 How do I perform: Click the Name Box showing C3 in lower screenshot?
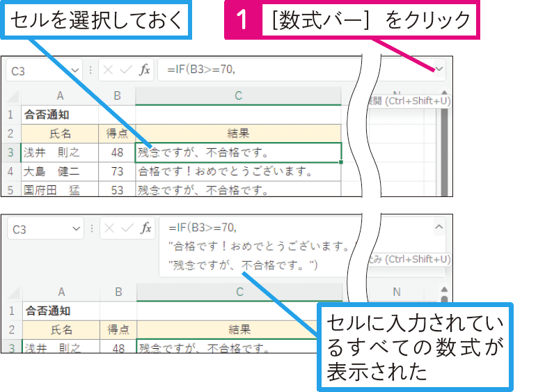click(45, 229)
